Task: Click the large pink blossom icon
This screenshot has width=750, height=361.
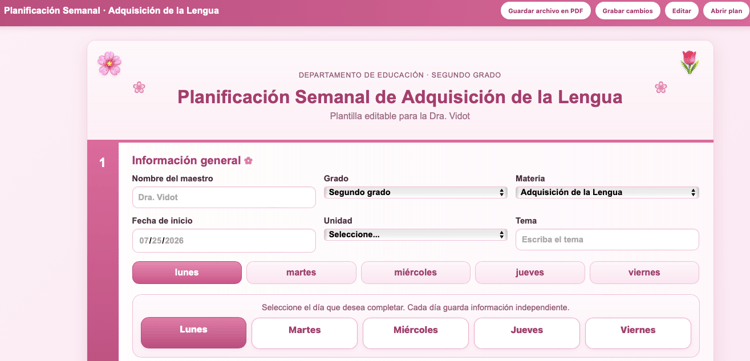Action: 109,64
